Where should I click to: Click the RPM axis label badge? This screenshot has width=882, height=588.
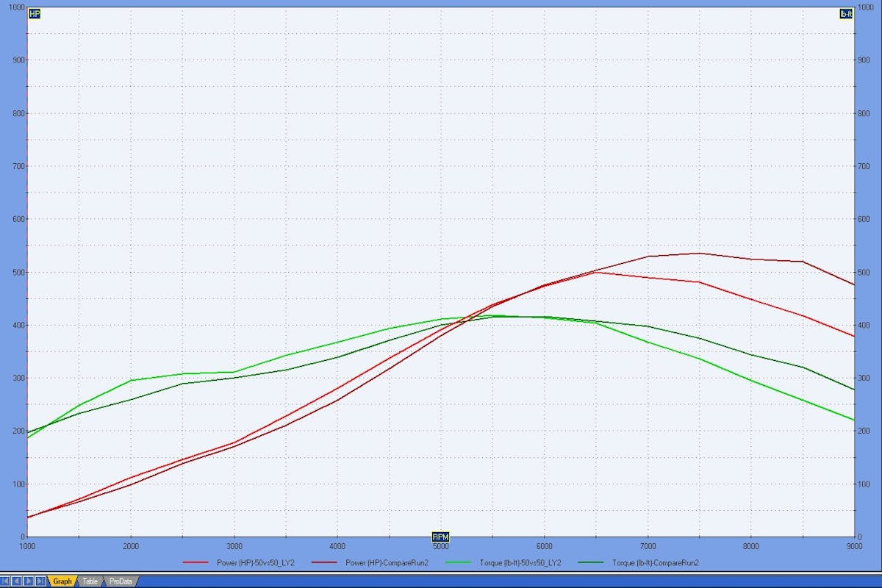coord(440,537)
